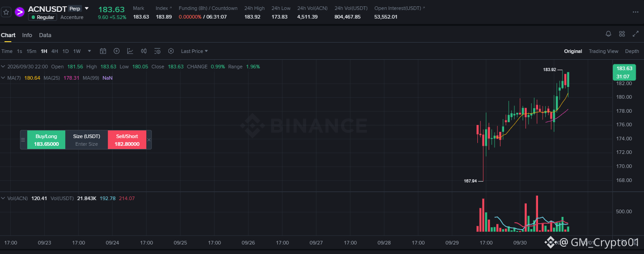Click the candlestick chart style icon
This screenshot has height=254, width=644.
point(144,51)
